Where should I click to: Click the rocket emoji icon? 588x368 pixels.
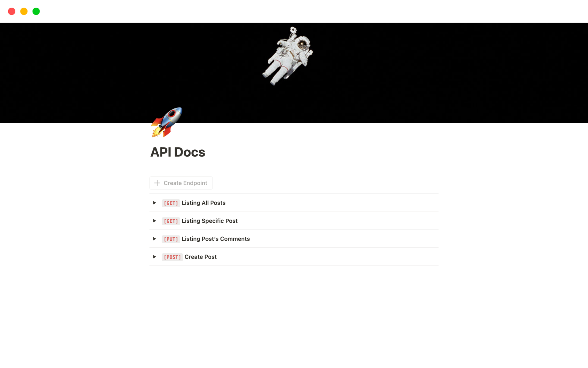click(x=167, y=123)
